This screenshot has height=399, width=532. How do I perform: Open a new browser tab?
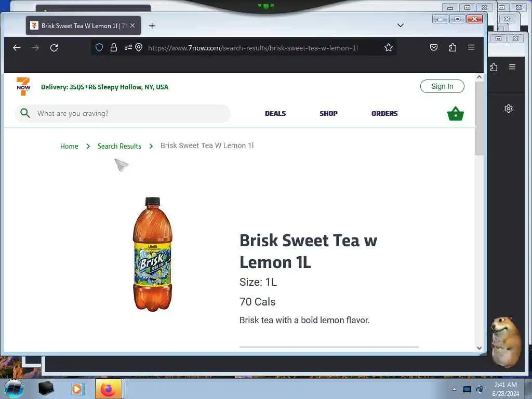coord(152,26)
